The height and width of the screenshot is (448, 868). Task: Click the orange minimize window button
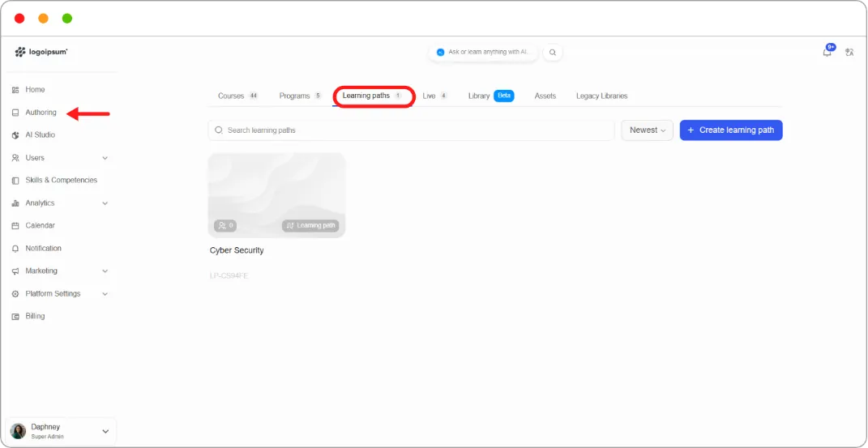[x=43, y=19]
